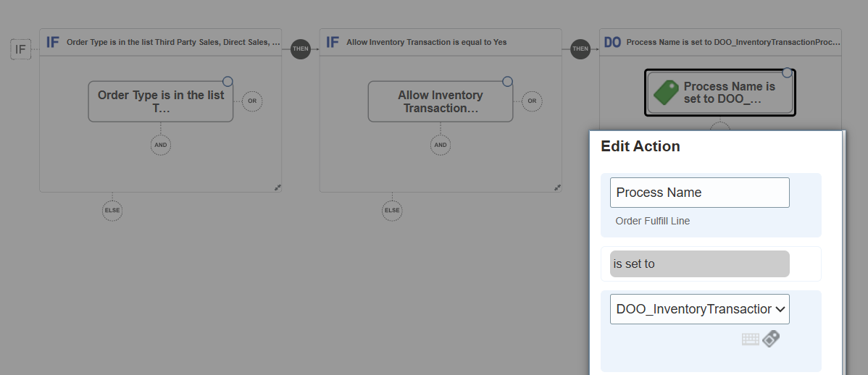Click the dashed IF box at far left
Image resolution: width=868 pixels, height=375 pixels.
click(x=20, y=49)
